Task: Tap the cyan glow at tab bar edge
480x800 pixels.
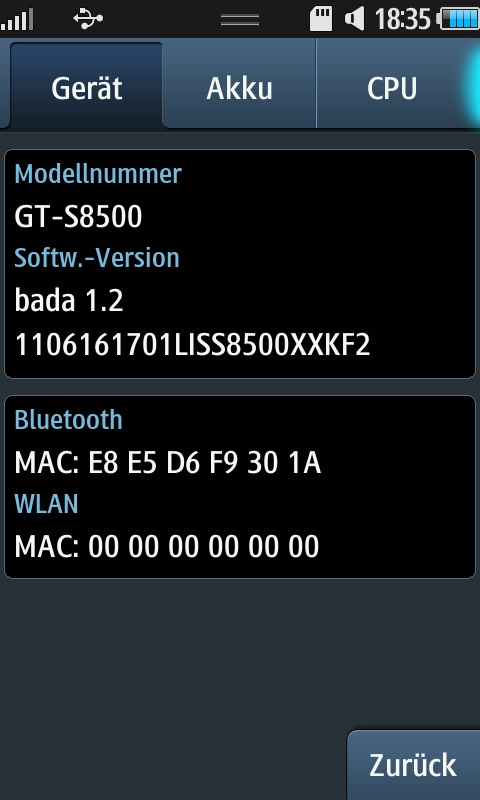Action: 471,83
